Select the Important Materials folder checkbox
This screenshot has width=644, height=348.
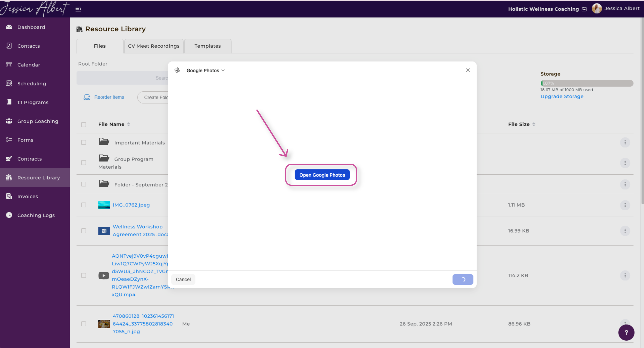[83, 143]
